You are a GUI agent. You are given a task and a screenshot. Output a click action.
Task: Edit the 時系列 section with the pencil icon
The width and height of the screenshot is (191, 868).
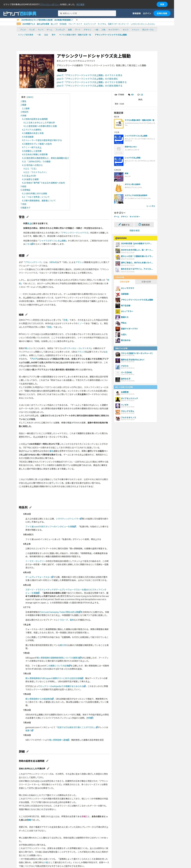30,507
